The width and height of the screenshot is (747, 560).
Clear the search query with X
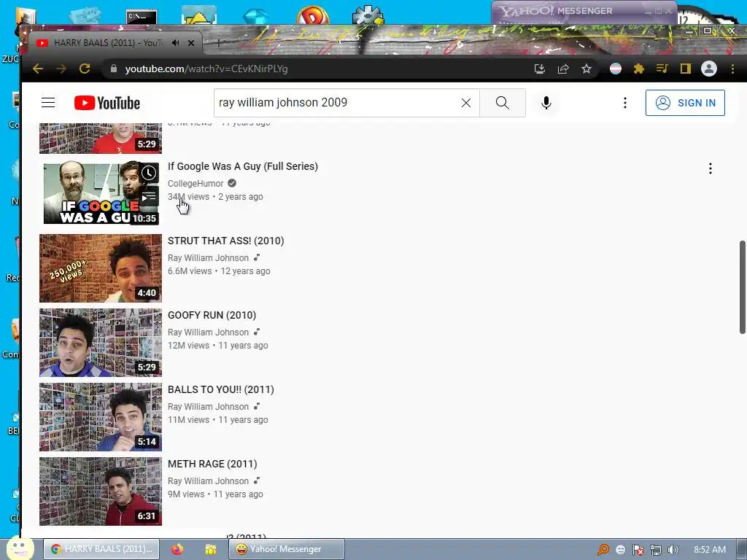(x=466, y=103)
